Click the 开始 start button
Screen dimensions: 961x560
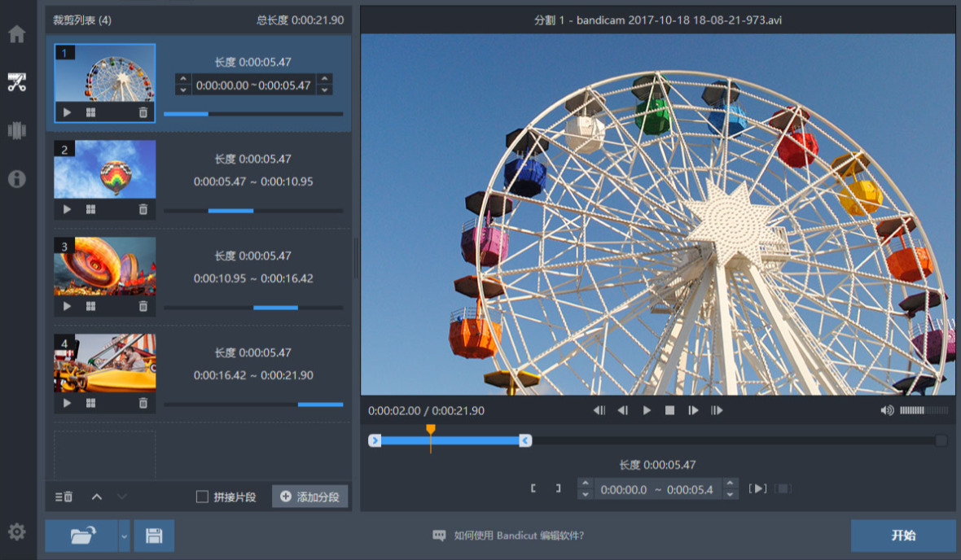tap(903, 536)
